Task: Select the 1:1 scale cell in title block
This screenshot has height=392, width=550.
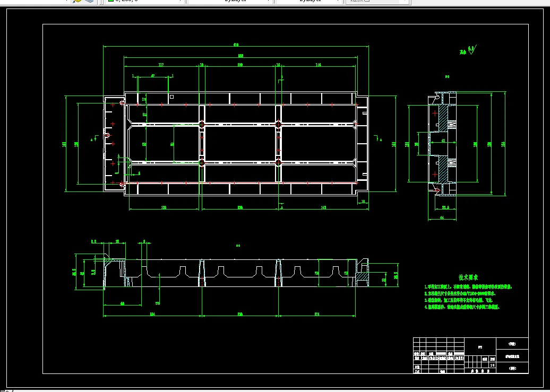Action: coord(493,365)
